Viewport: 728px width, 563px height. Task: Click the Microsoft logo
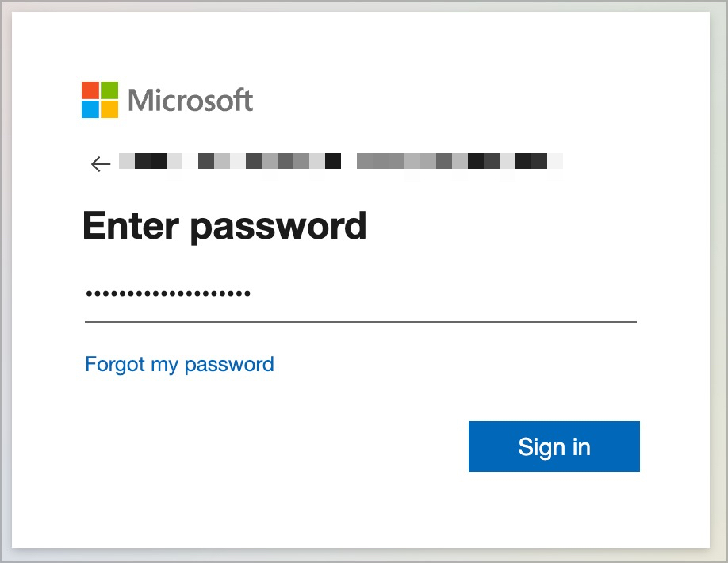(167, 100)
